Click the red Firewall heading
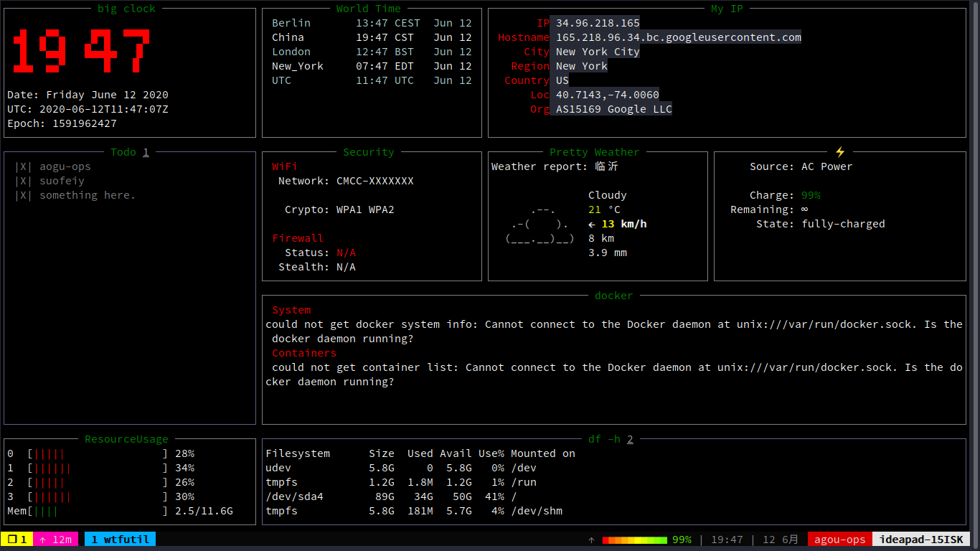The width and height of the screenshot is (980, 551). pyautogui.click(x=298, y=238)
